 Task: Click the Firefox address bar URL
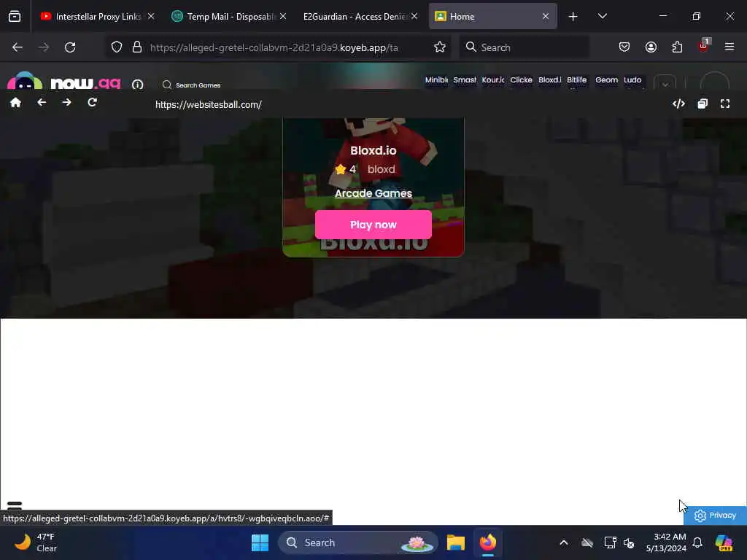pyautogui.click(x=274, y=47)
